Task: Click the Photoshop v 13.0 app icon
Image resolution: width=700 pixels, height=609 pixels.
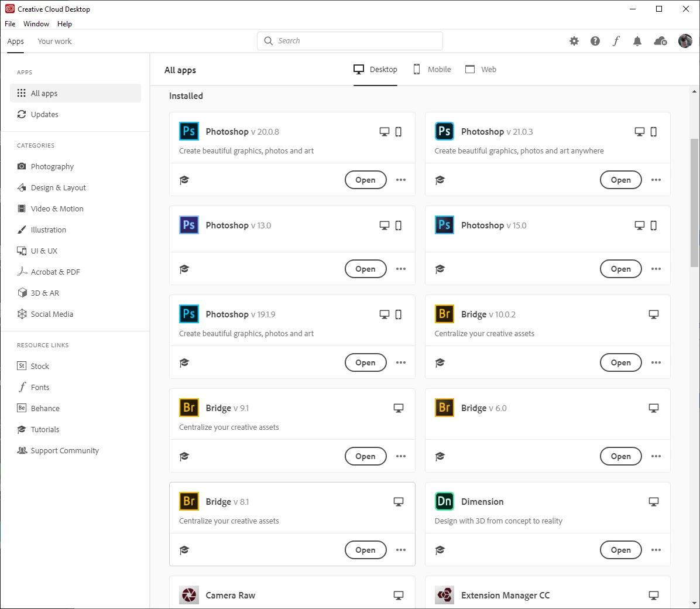Action: pos(189,225)
